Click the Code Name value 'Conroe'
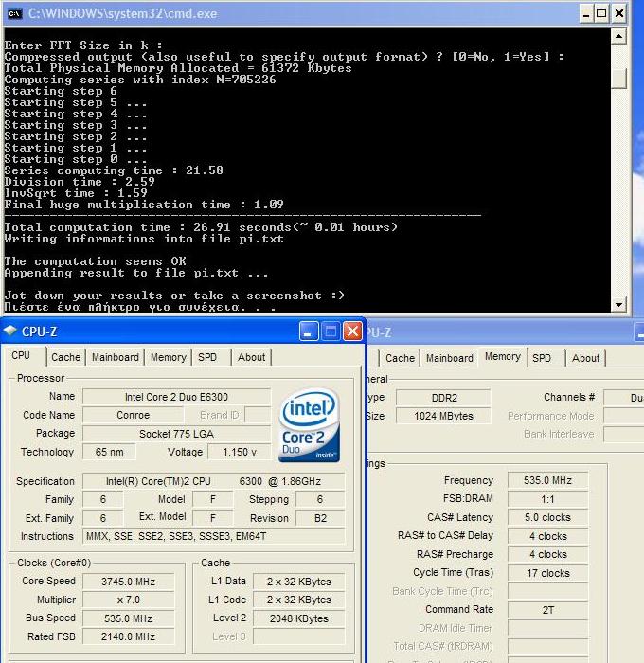644x663 pixels. pos(133,415)
